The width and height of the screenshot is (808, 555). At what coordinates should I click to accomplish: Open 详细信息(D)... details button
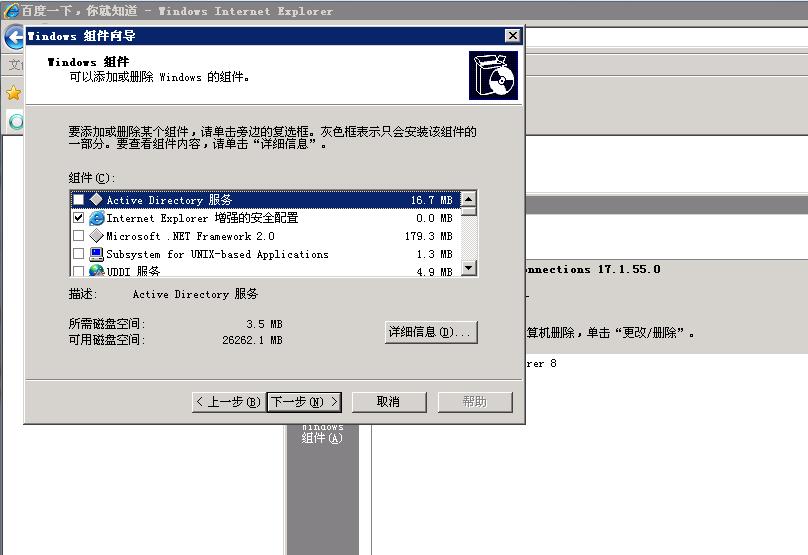[432, 332]
